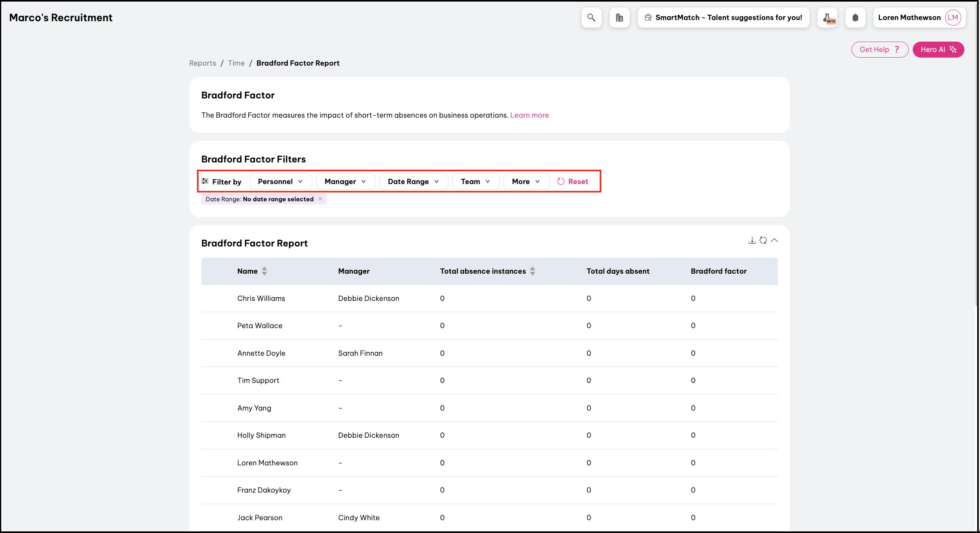Screen dimensions: 980x533
Task: Go to Time breadcrumb
Action: coord(236,63)
